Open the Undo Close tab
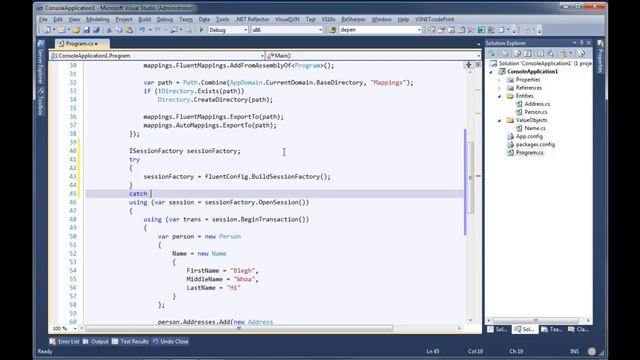Viewport: 640px width, 360px height. (x=171, y=341)
